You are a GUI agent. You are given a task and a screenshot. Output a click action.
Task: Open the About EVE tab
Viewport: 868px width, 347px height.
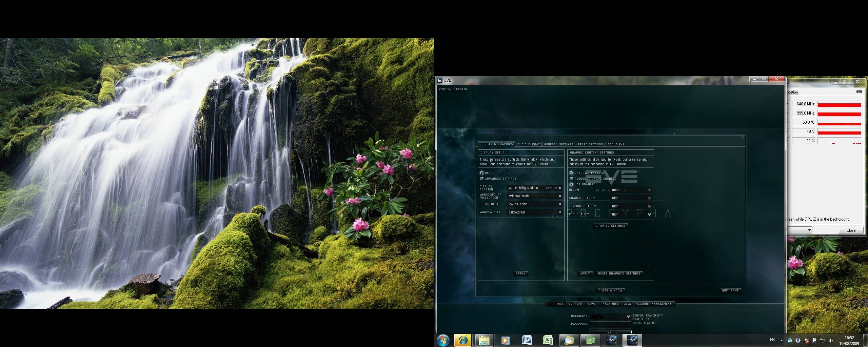coord(616,144)
